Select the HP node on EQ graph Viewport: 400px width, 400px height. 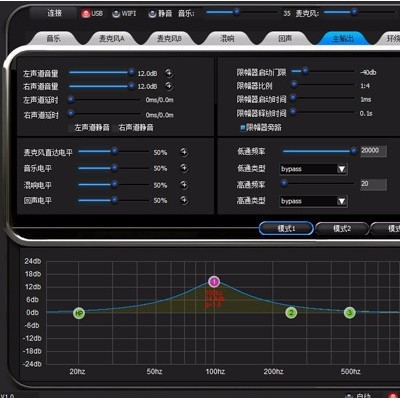click(x=79, y=313)
